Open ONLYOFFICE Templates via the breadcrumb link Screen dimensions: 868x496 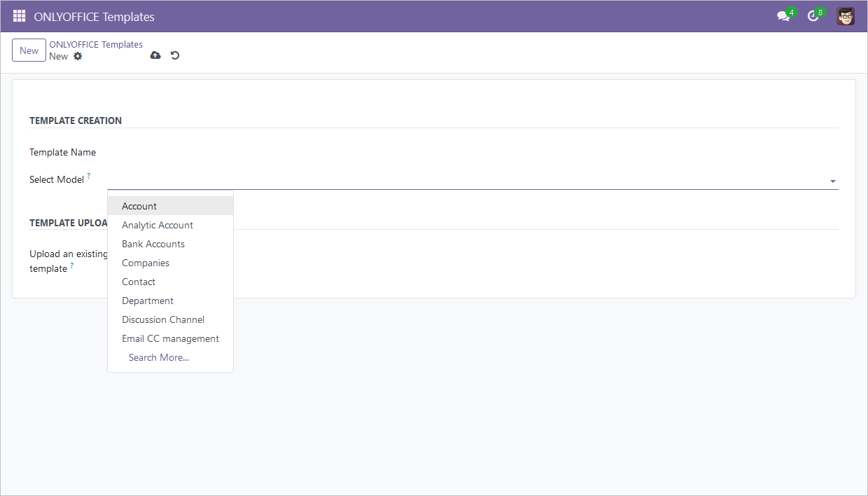(96, 44)
